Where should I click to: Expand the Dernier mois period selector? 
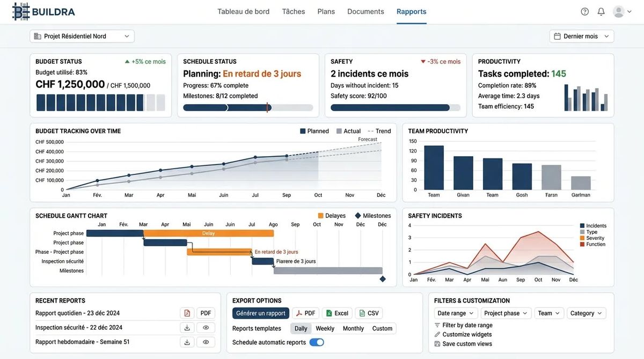pos(582,36)
